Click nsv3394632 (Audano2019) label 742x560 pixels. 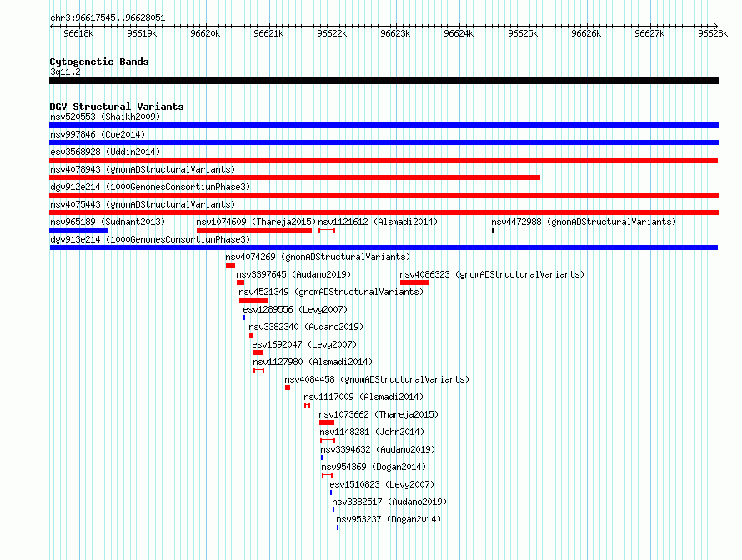click(x=378, y=449)
